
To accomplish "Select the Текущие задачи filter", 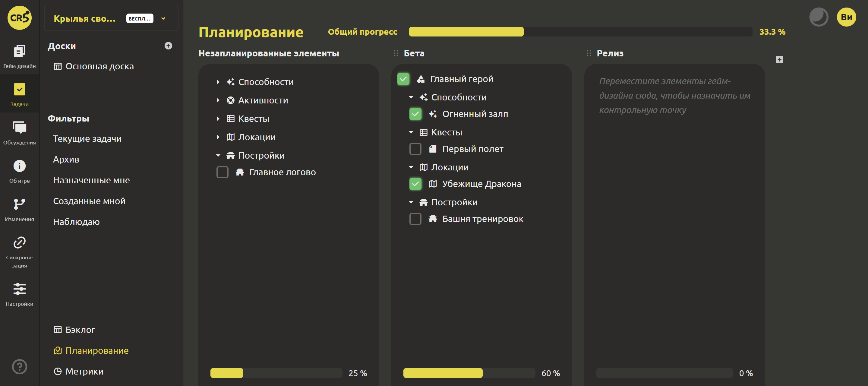I will (87, 138).
